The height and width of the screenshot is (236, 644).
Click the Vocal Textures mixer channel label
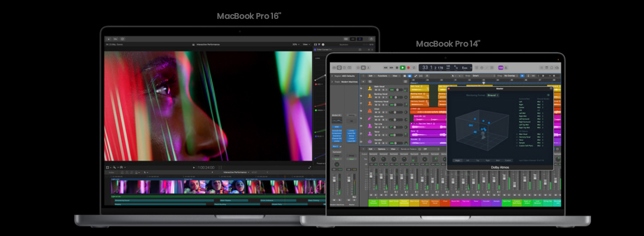tap(373, 203)
